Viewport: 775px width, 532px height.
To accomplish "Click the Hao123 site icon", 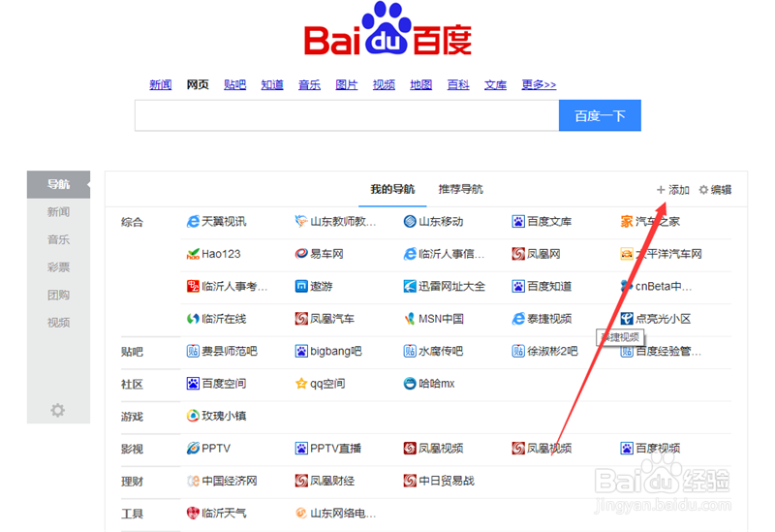I will coord(193,254).
